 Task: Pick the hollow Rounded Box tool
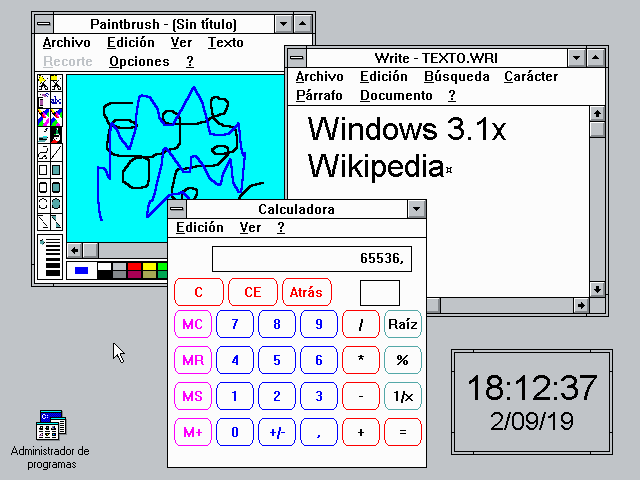[43, 187]
